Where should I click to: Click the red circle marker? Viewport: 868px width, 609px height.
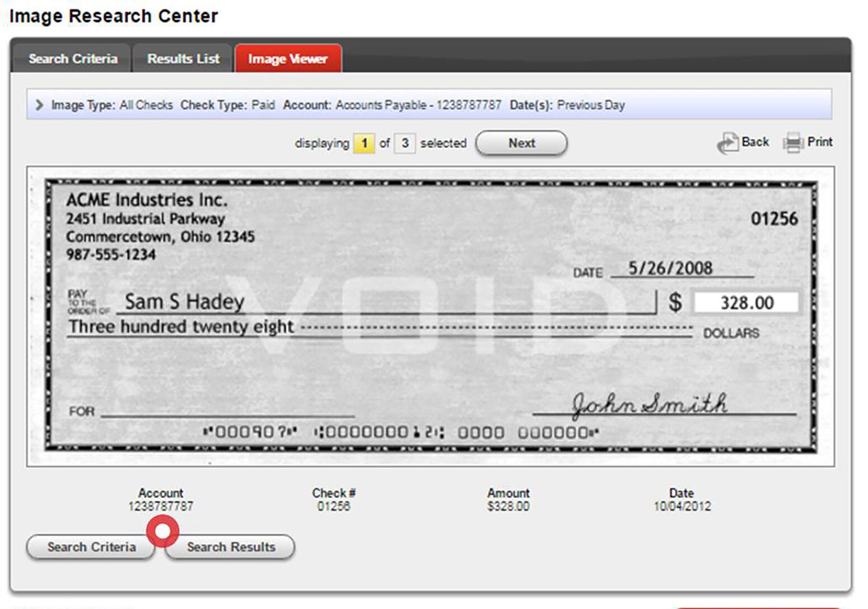(x=162, y=531)
